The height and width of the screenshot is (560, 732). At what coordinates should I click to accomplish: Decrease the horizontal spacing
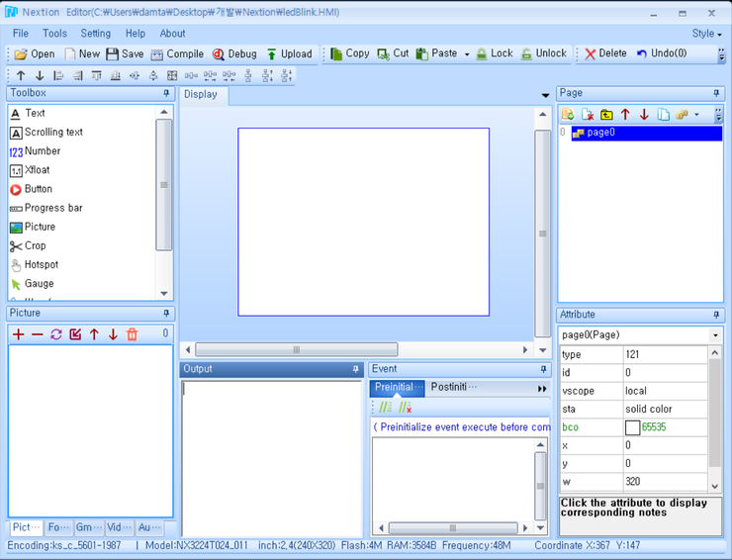pyautogui.click(x=229, y=75)
